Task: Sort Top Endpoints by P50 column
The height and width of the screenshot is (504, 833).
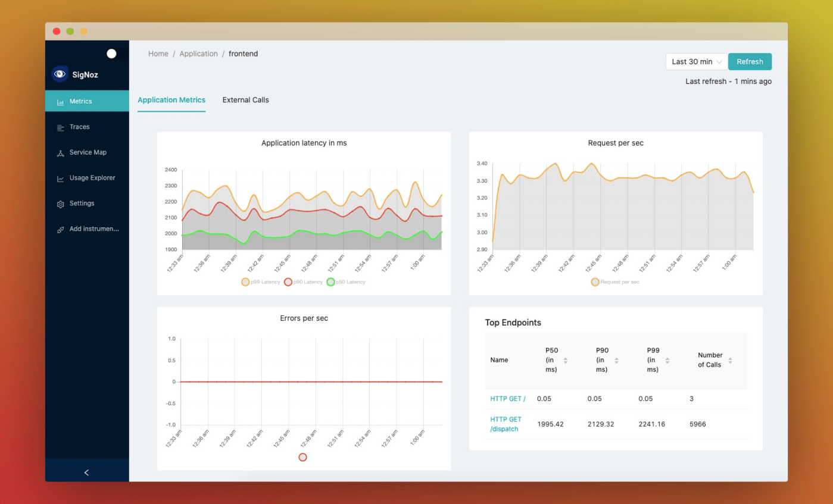Action: 565,361
